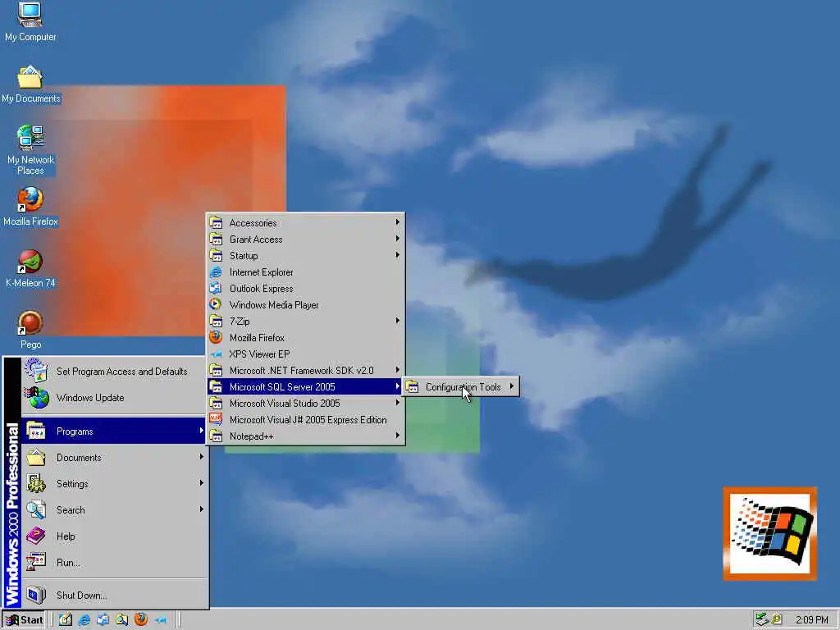Image resolution: width=840 pixels, height=630 pixels.
Task: Select My Documents desktop icon
Action: point(30,84)
